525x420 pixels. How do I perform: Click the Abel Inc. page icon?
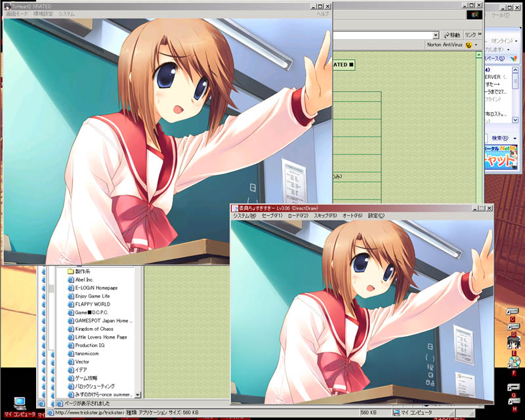point(71,280)
